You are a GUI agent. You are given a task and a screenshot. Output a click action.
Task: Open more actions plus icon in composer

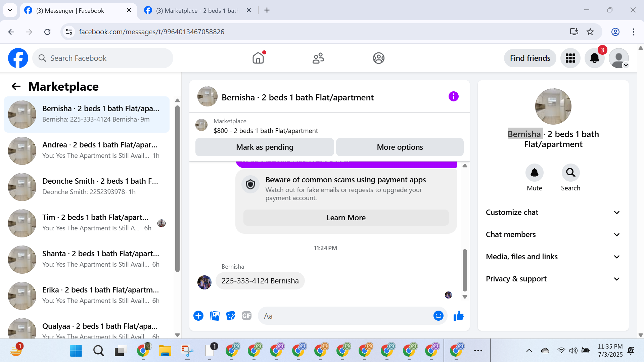point(198,316)
